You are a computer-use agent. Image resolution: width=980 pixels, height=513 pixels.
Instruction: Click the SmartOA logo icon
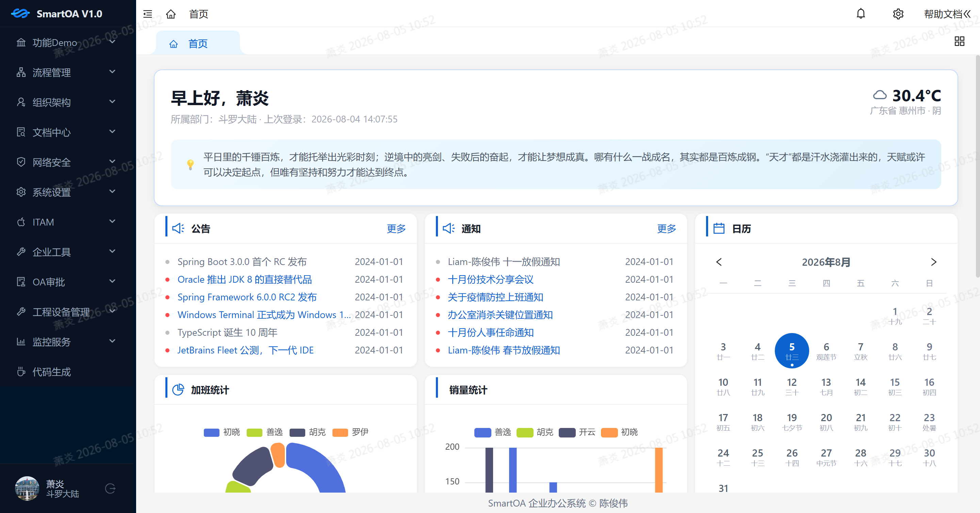click(x=20, y=14)
